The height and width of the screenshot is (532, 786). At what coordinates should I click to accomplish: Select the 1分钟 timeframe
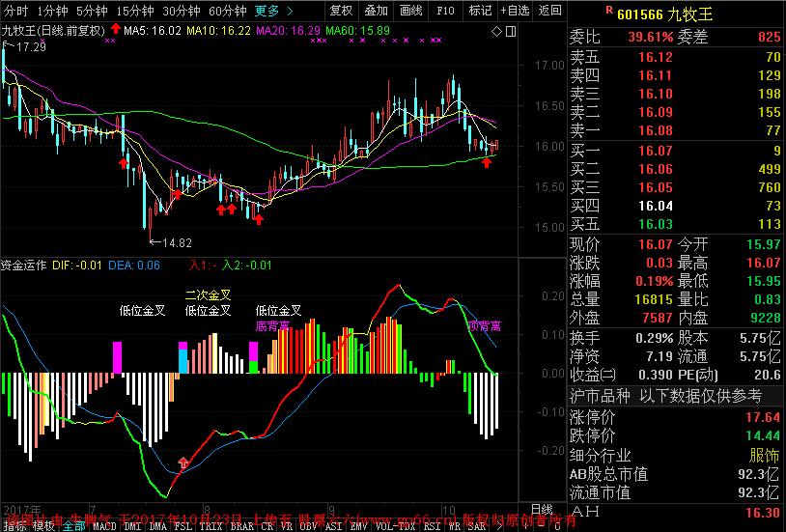coord(53,11)
